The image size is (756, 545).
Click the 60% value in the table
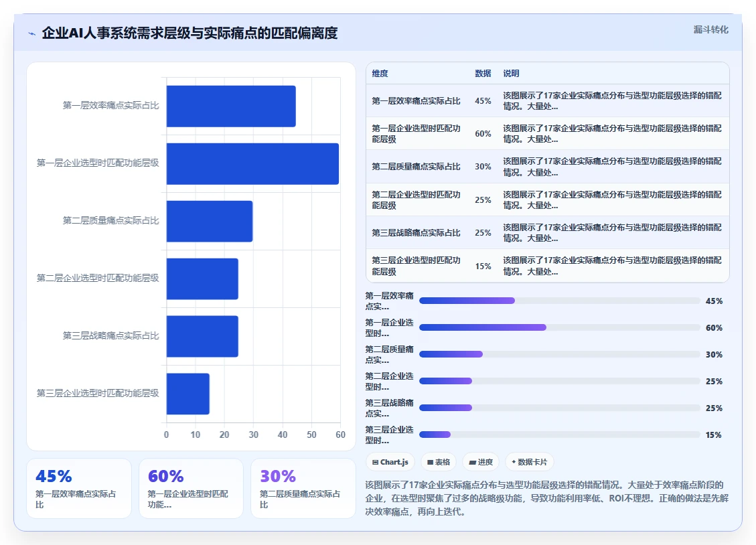click(x=483, y=134)
